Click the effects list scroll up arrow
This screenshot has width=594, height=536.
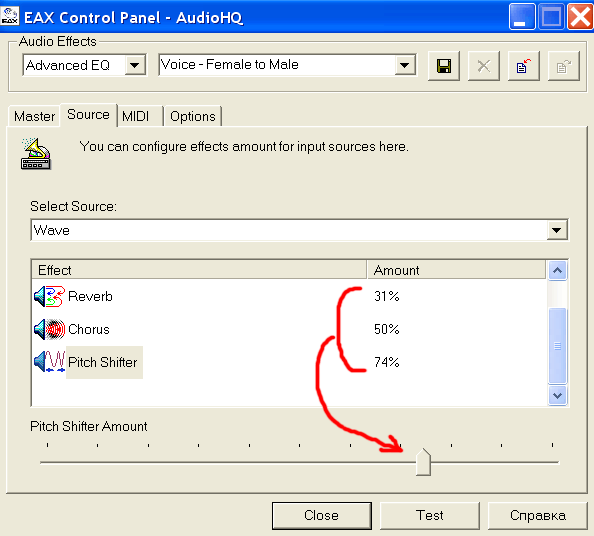click(557, 270)
